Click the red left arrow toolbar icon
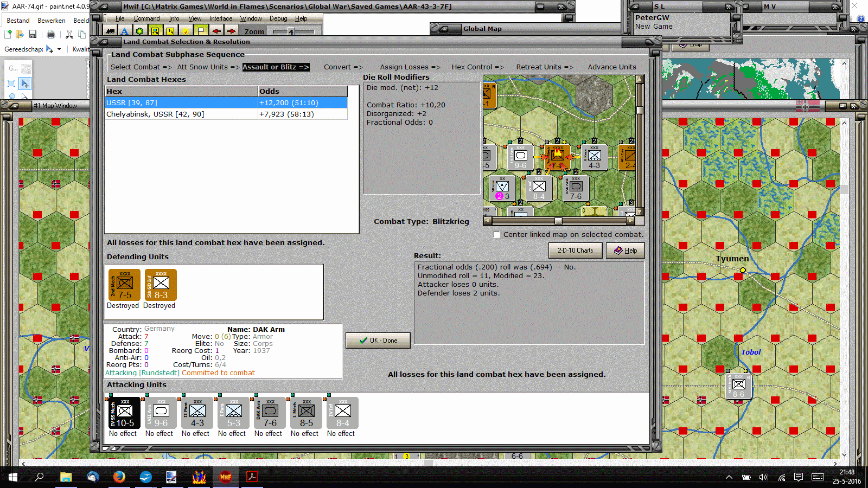Image resolution: width=868 pixels, height=488 pixels. coord(216,31)
